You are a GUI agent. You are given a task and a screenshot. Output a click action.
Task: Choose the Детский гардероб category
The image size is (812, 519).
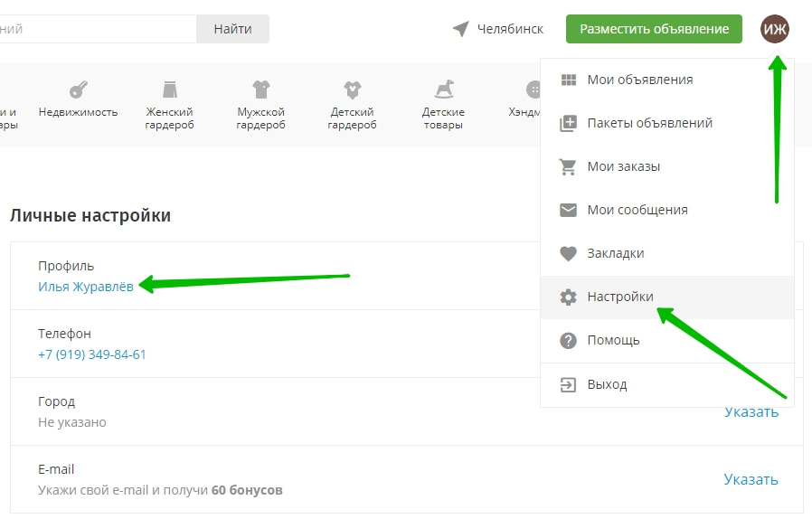[x=352, y=105]
